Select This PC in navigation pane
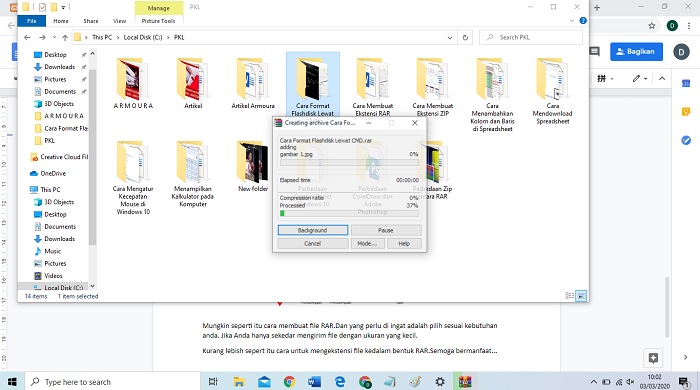This screenshot has width=700, height=390. click(50, 190)
